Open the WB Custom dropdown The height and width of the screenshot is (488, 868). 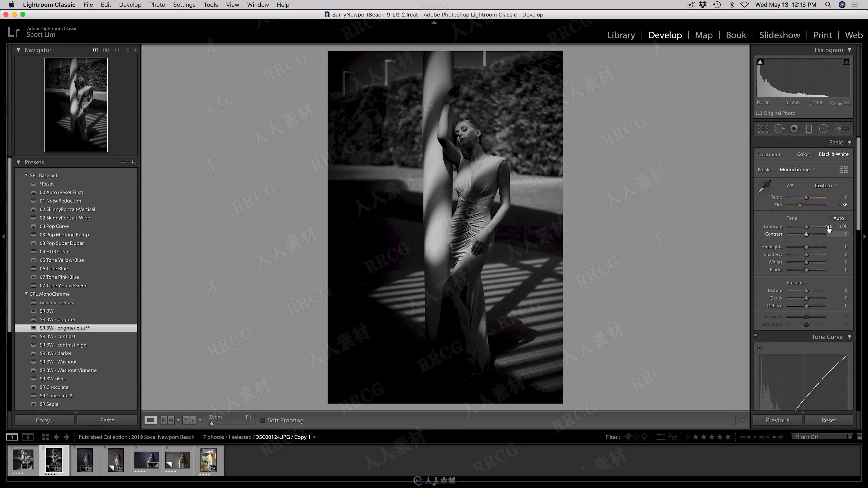click(826, 185)
